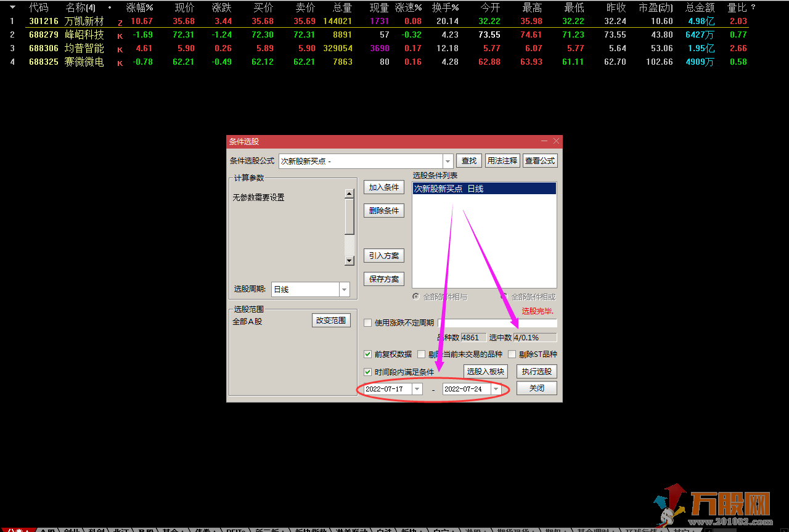Enable 剔除ST品种 checkbox
Image resolution: width=789 pixels, height=532 pixels.
point(512,354)
